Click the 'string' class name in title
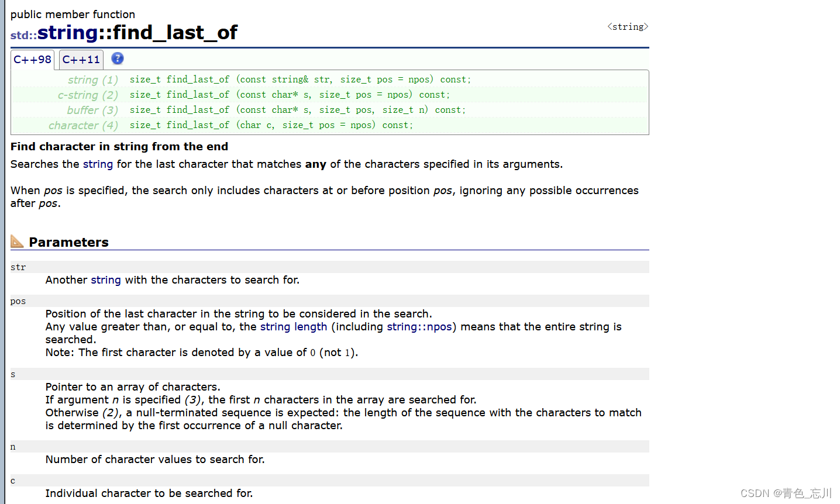The image size is (840, 504). 67,33
